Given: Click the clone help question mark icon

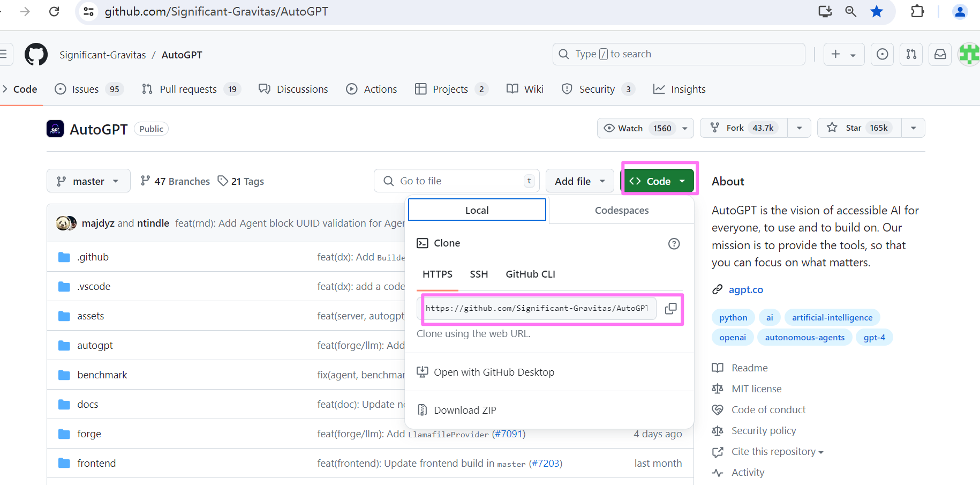Looking at the screenshot, I should (674, 244).
